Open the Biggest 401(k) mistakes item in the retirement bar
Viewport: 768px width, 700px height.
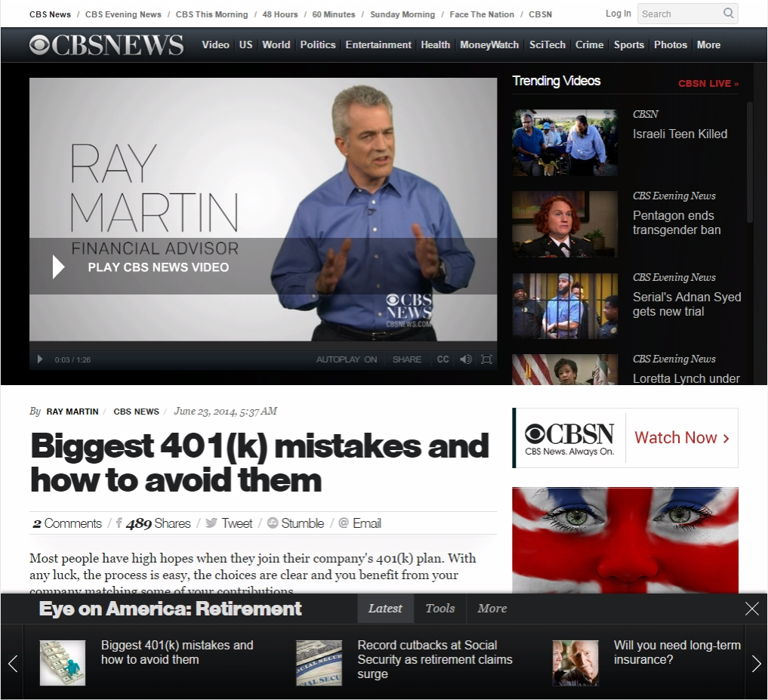tap(177, 652)
